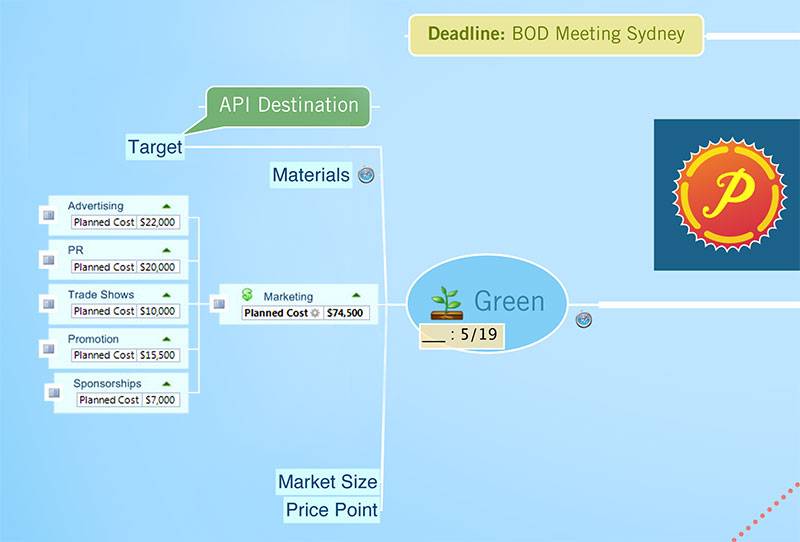Click the spreadsheet icon beside Promotion
Image resolution: width=800 pixels, height=542 pixels.
pos(48,349)
